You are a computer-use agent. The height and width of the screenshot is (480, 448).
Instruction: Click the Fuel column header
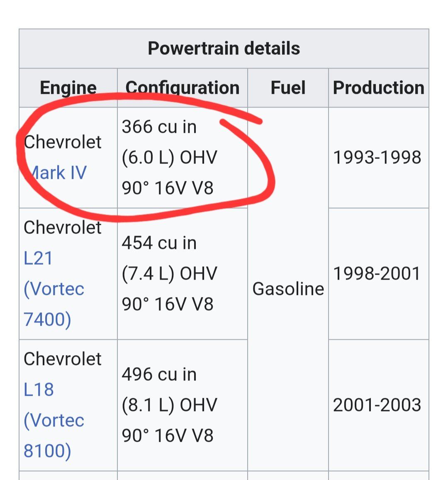click(x=288, y=88)
